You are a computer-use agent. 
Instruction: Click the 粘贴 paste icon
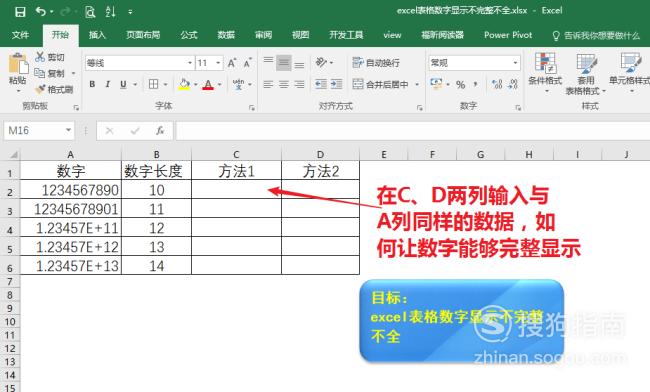click(x=18, y=63)
